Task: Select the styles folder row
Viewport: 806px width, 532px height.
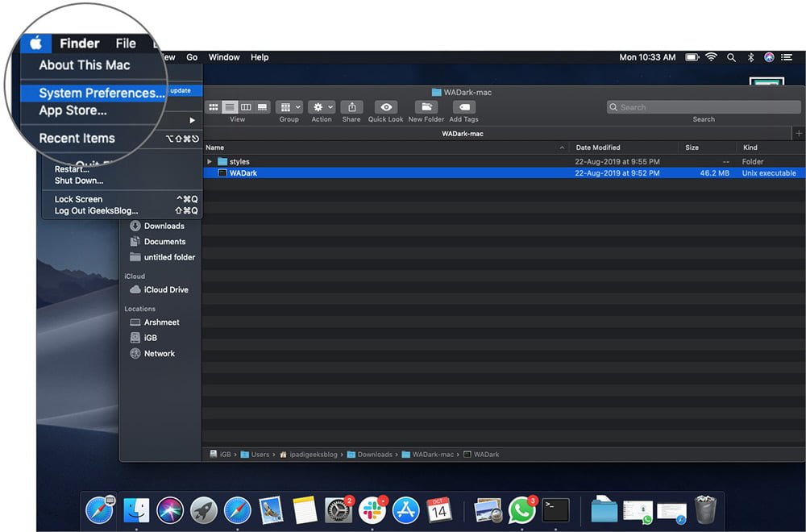Action: 504,161
